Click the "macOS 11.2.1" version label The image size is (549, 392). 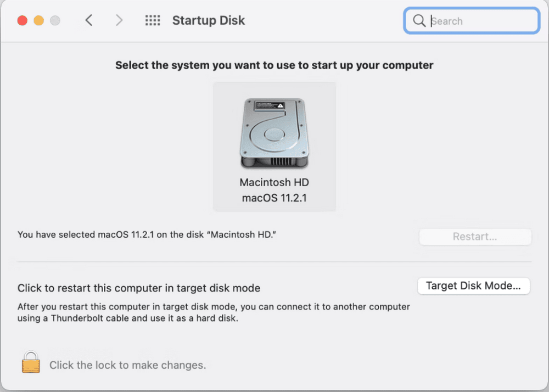(x=274, y=198)
